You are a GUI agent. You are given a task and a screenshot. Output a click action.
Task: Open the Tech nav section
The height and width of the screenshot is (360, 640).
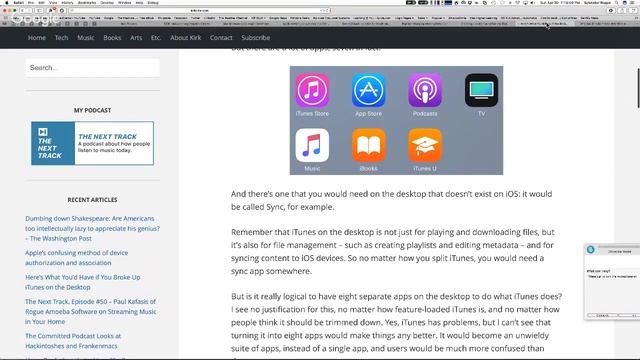click(x=62, y=38)
